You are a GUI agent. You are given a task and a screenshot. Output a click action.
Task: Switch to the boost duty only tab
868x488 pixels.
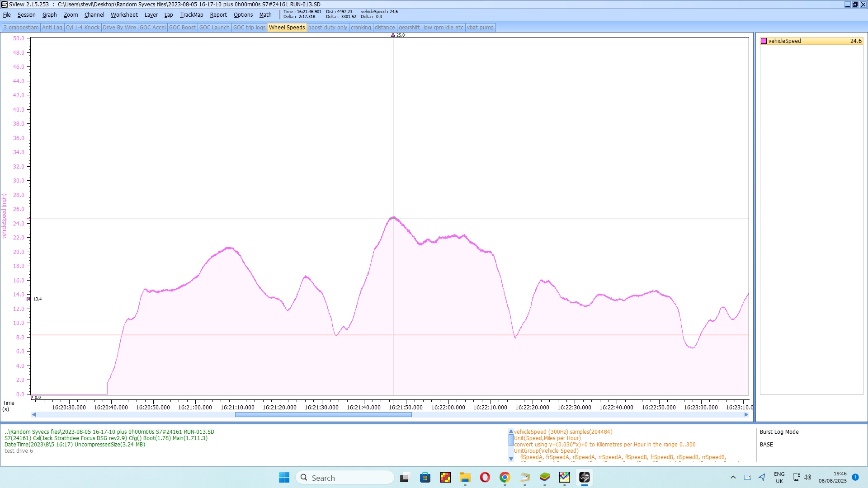pyautogui.click(x=327, y=28)
